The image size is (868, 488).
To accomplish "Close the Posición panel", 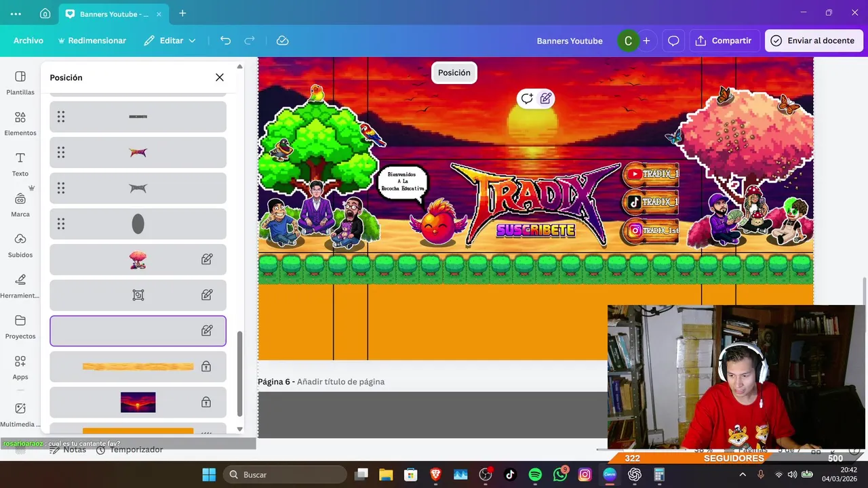I will point(220,77).
